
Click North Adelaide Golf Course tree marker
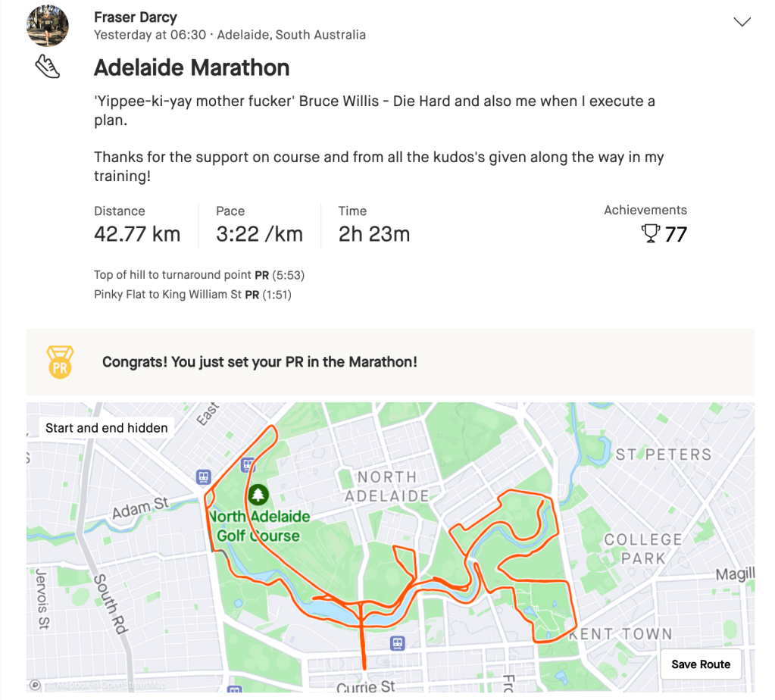point(258,495)
